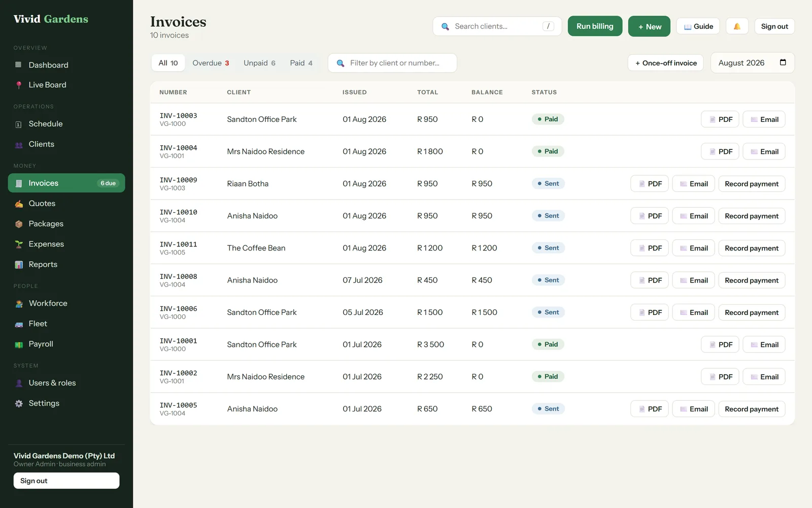Switch to the Unpaid 6 tab
The width and height of the screenshot is (812, 508).
click(259, 63)
